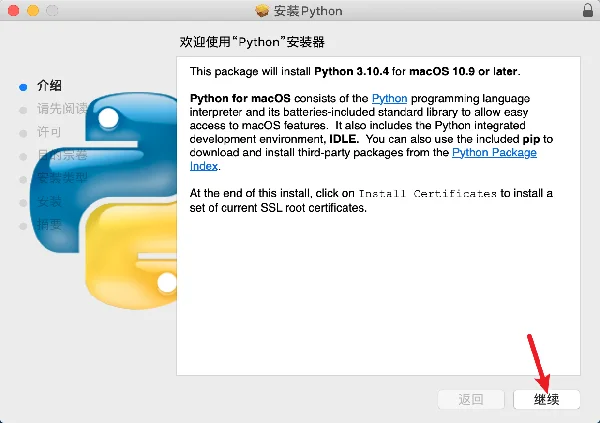This screenshot has width=600, height=423.
Task: Click the window title 安装 Python
Action: click(308, 11)
